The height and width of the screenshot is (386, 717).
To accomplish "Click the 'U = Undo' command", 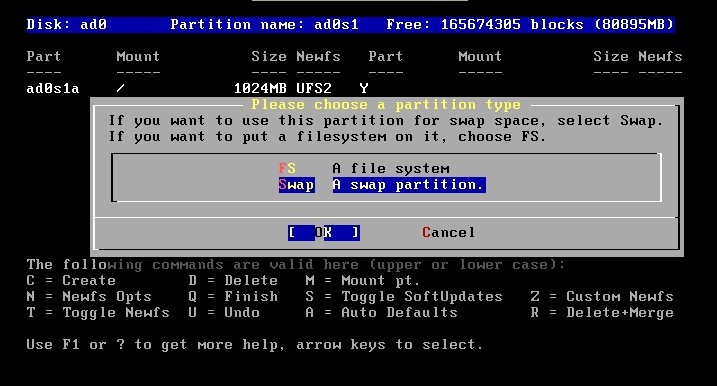I will click(x=224, y=312).
